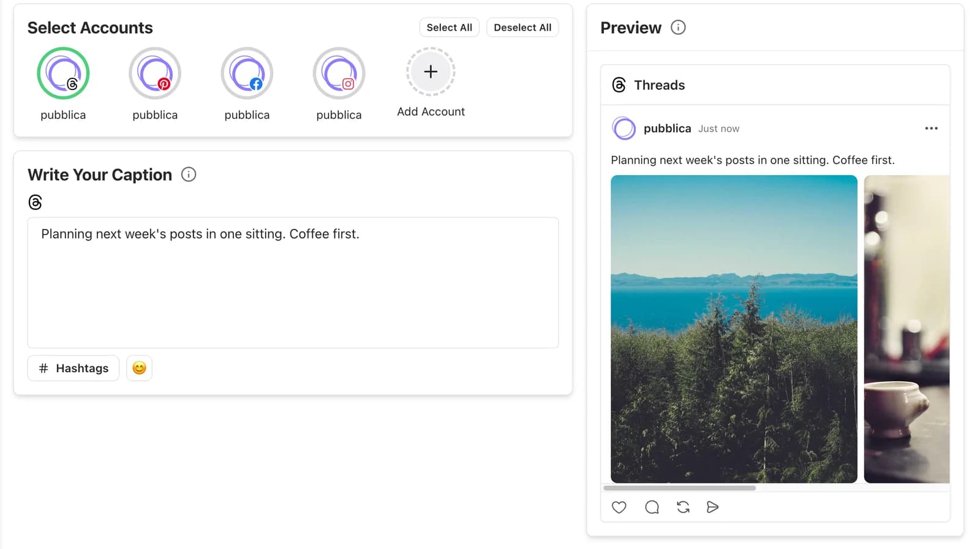
Task: Open the Write Your Caption info icon
Action: [189, 174]
